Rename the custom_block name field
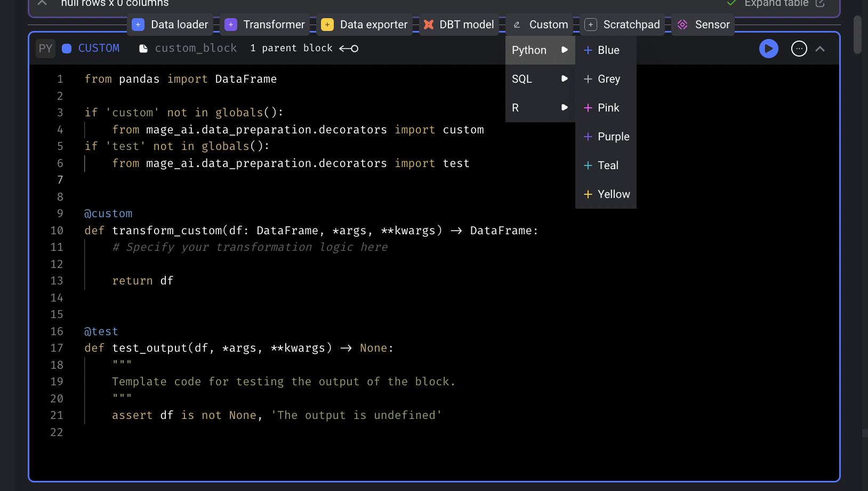Viewport: 868px width, 491px height. pyautogui.click(x=196, y=48)
